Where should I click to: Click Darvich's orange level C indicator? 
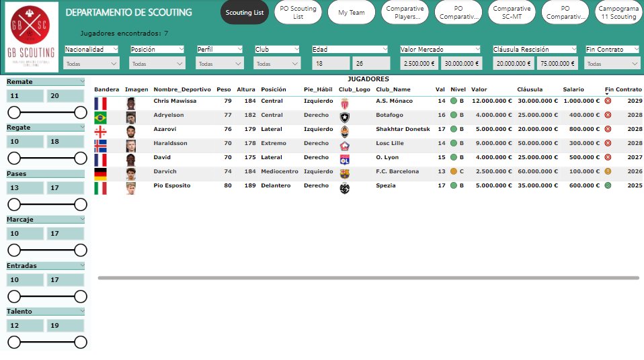(x=454, y=171)
